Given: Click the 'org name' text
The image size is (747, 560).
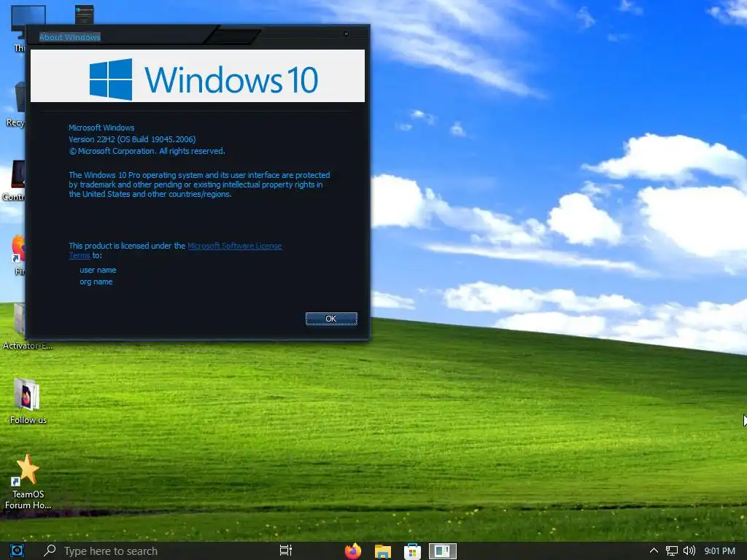Looking at the screenshot, I should [96, 282].
